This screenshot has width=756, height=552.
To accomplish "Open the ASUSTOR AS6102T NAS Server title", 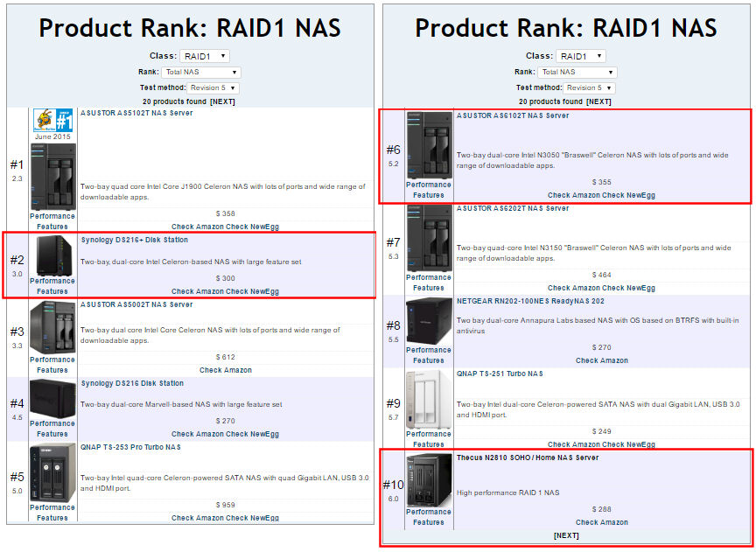I will coord(513,115).
